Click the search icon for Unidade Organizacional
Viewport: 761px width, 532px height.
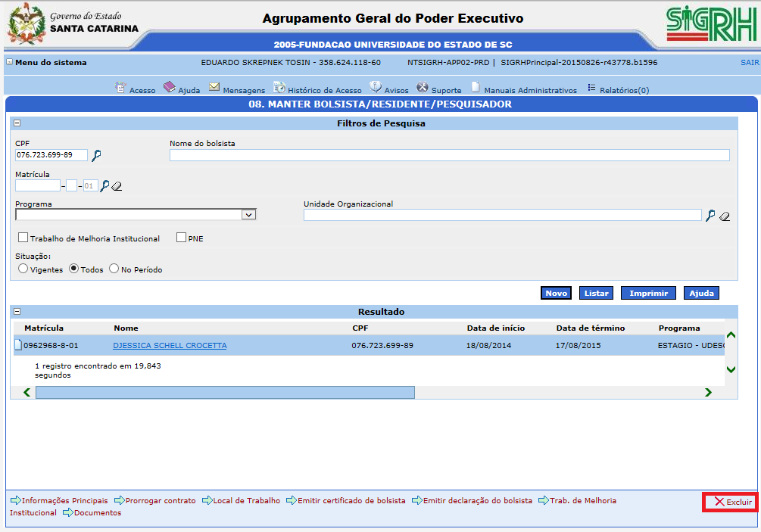pyautogui.click(x=710, y=216)
